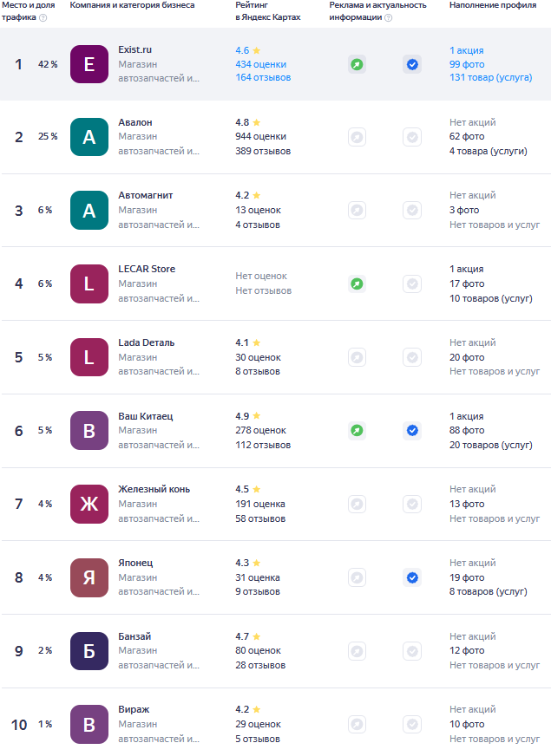
Task: Click grey verified badge in Вираж row
Action: (412, 724)
